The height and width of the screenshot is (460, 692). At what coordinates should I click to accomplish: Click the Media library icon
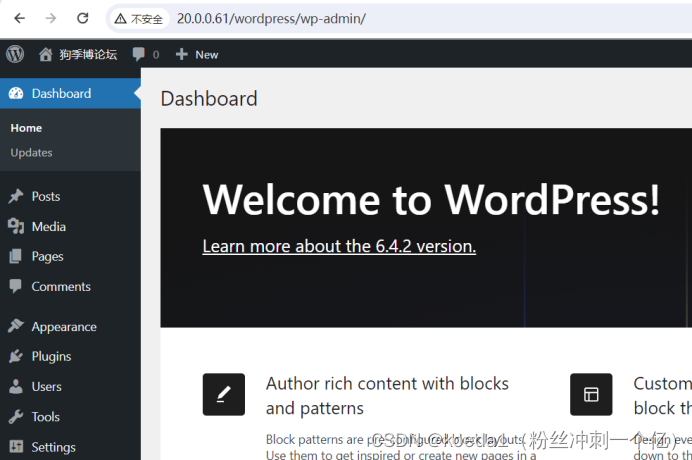click(x=15, y=226)
